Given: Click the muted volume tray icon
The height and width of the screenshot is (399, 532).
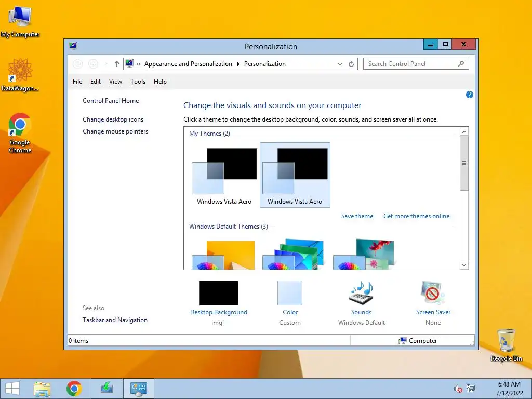Looking at the screenshot, I should pyautogui.click(x=458, y=389).
